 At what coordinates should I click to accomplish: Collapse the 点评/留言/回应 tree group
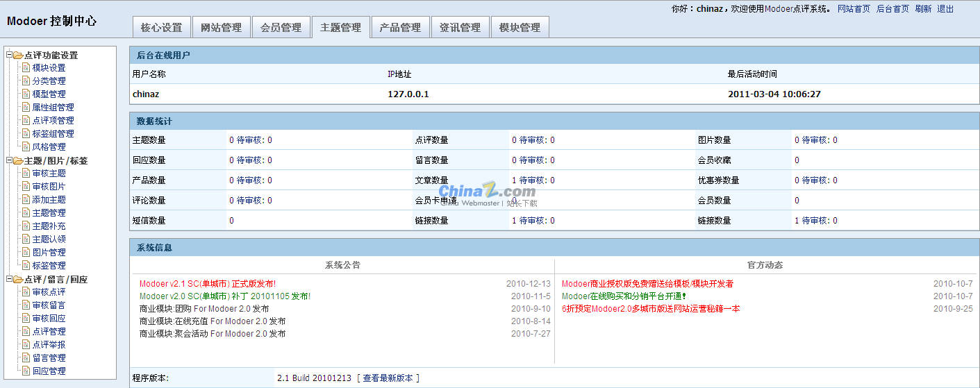[9, 279]
